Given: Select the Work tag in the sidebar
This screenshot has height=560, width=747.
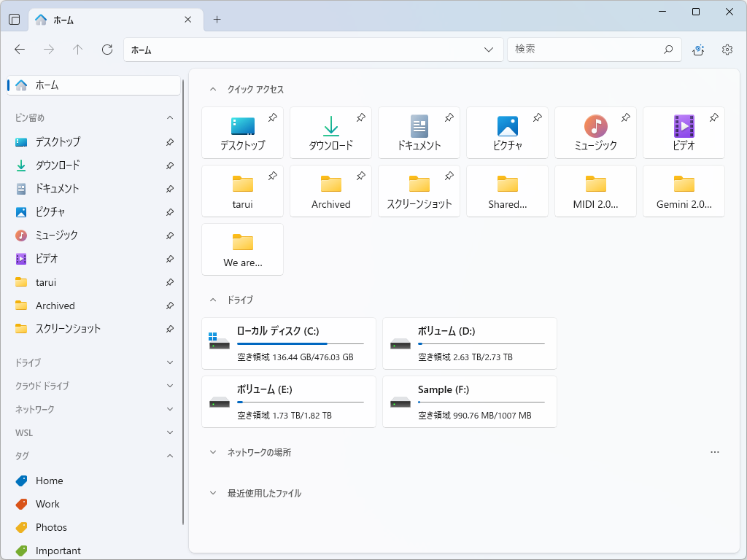Looking at the screenshot, I should click(47, 504).
